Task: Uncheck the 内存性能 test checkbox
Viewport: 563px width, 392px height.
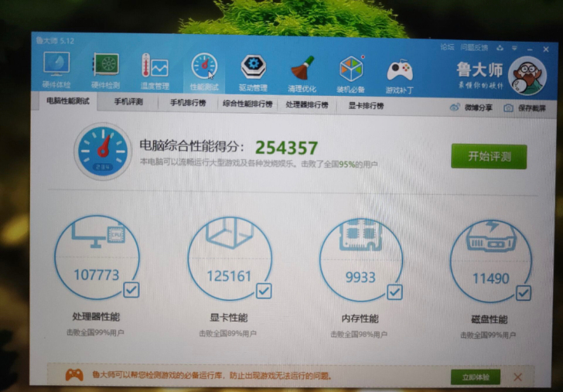Action: [394, 291]
